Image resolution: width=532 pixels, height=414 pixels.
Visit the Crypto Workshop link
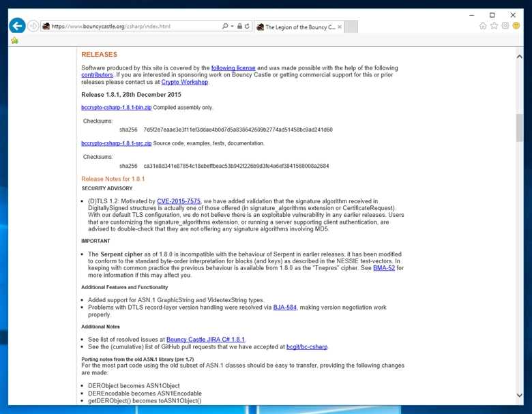coord(185,82)
